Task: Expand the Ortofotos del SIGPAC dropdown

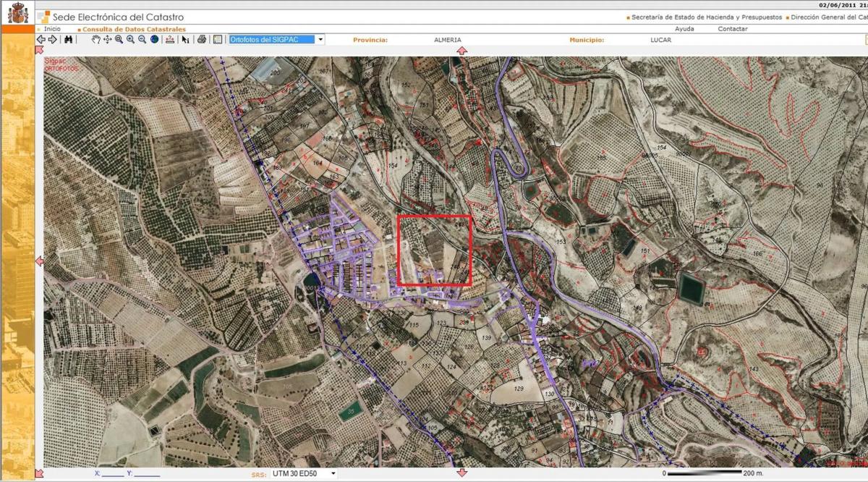Action: (320, 40)
